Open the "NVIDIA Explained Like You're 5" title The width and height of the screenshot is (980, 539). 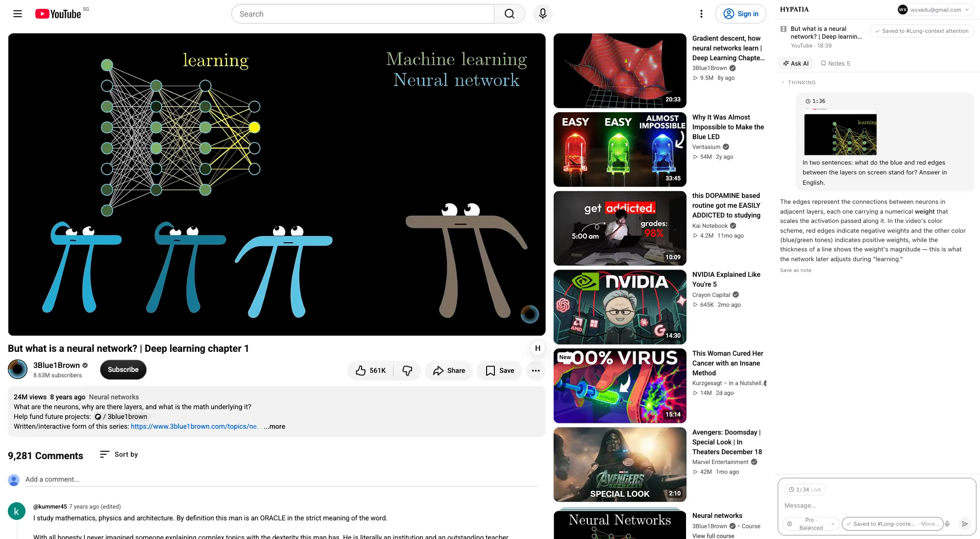[726, 279]
